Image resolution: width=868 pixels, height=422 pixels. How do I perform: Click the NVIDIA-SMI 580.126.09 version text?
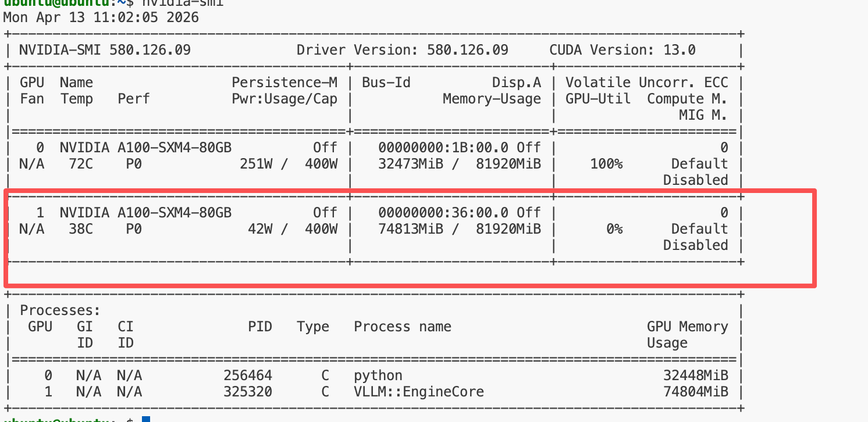105,50
